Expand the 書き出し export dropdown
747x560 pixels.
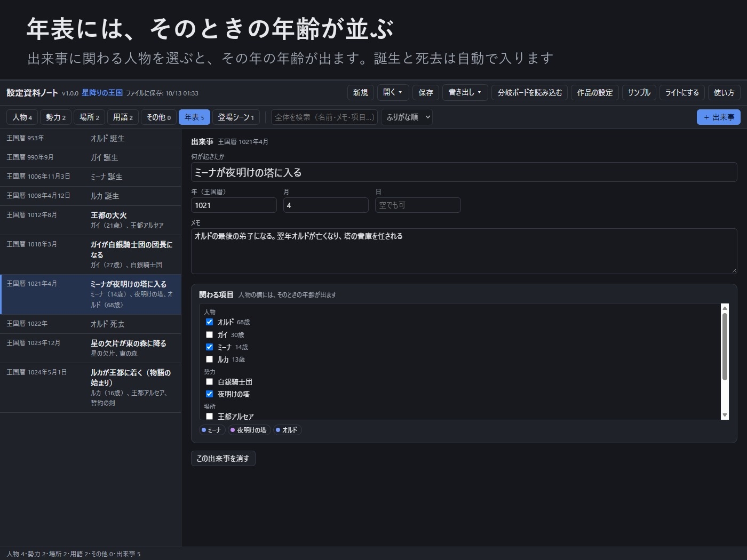464,92
